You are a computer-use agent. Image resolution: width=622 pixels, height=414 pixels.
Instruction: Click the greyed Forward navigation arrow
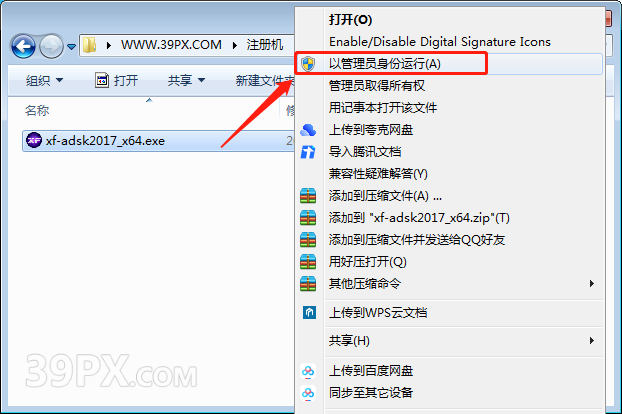51,47
